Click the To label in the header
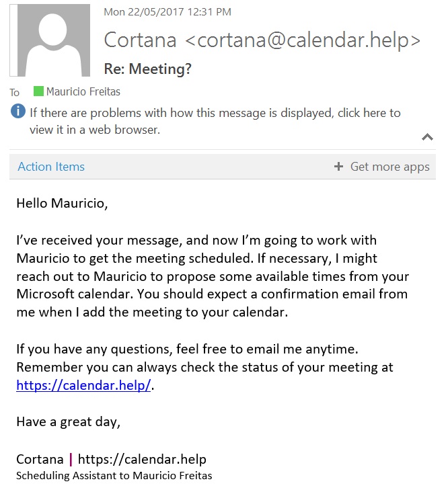Viewport: 448px width, 496px height. 14,92
